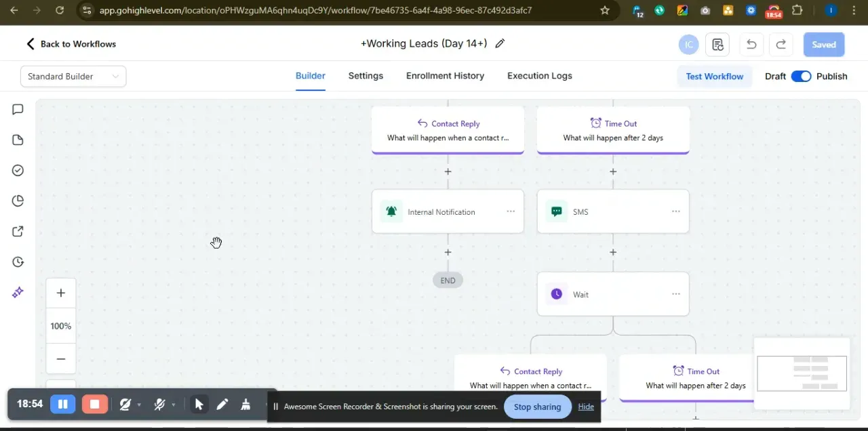Redo the last change
Screen dimensions: 868x431
[781, 45]
